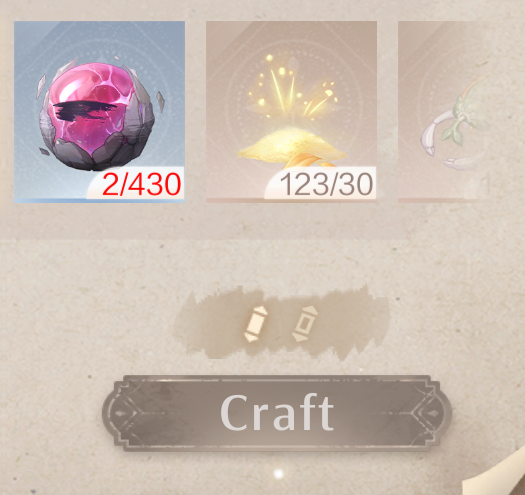This screenshot has height=495, width=525.
Task: Click the Craft button
Action: 277,413
